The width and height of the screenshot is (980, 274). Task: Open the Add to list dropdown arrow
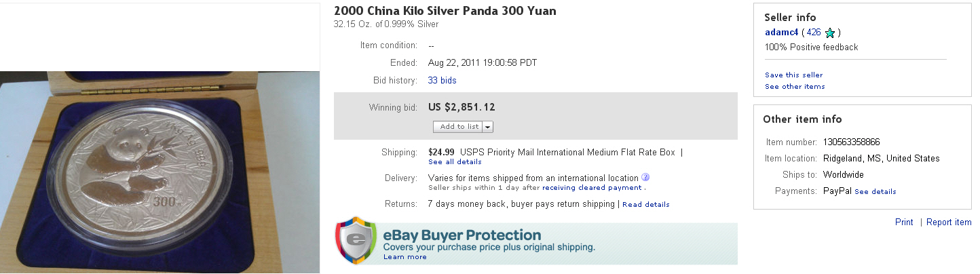coord(488,127)
